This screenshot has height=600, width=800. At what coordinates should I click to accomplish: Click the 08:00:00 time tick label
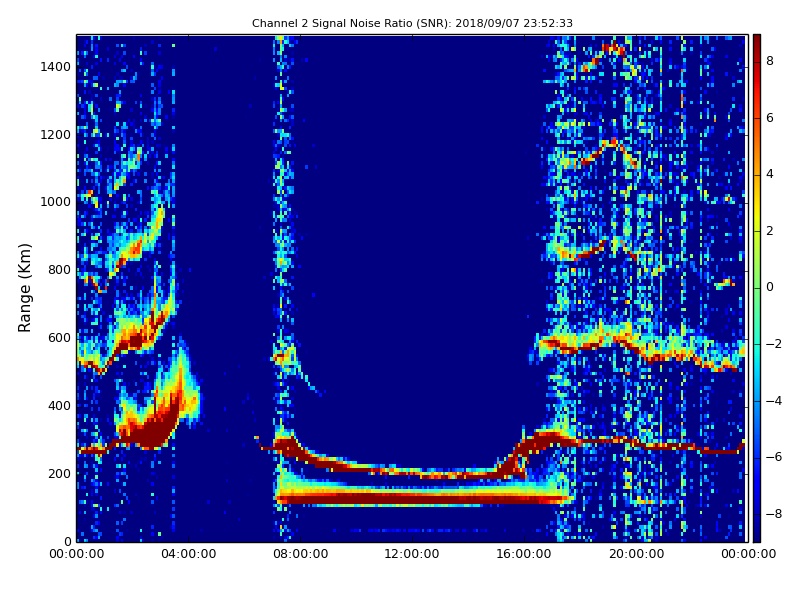click(301, 554)
